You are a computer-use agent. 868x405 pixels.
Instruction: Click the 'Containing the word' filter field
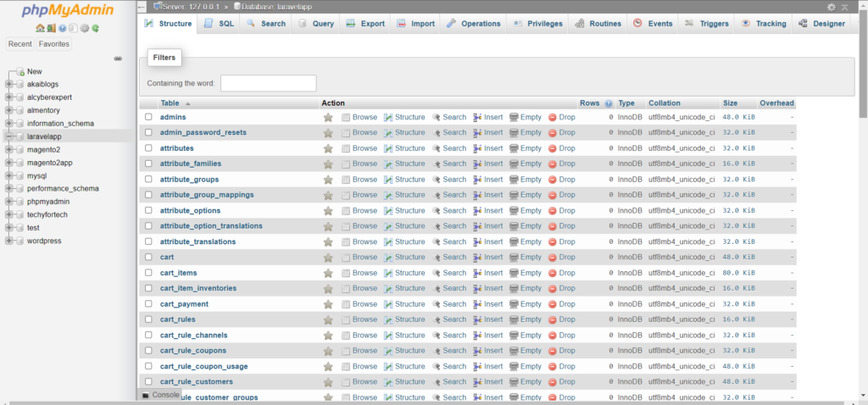pos(268,83)
